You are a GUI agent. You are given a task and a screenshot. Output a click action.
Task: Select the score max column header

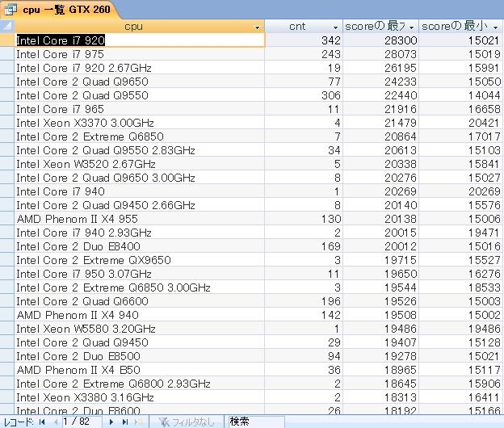tap(375, 27)
